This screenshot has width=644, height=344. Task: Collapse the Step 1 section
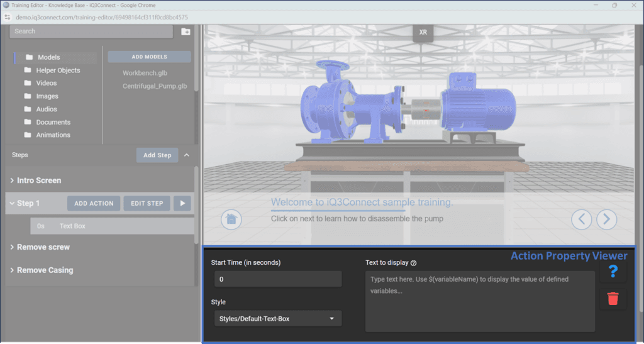point(12,203)
